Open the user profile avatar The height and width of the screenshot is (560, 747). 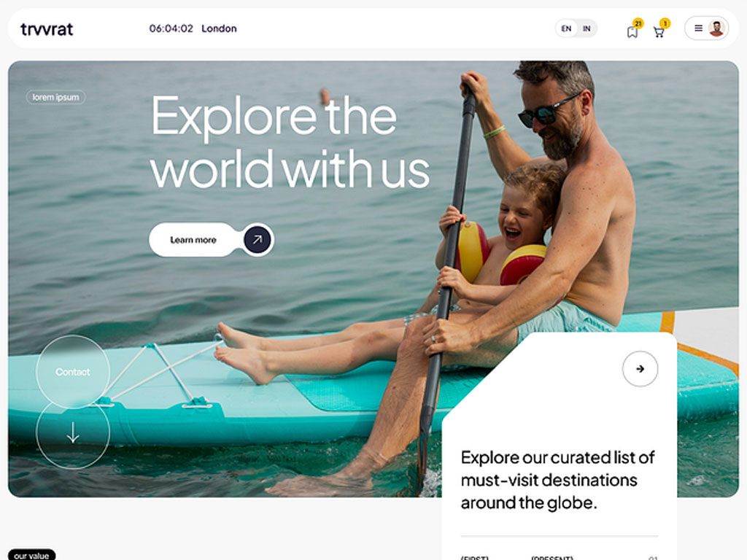pyautogui.click(x=716, y=28)
